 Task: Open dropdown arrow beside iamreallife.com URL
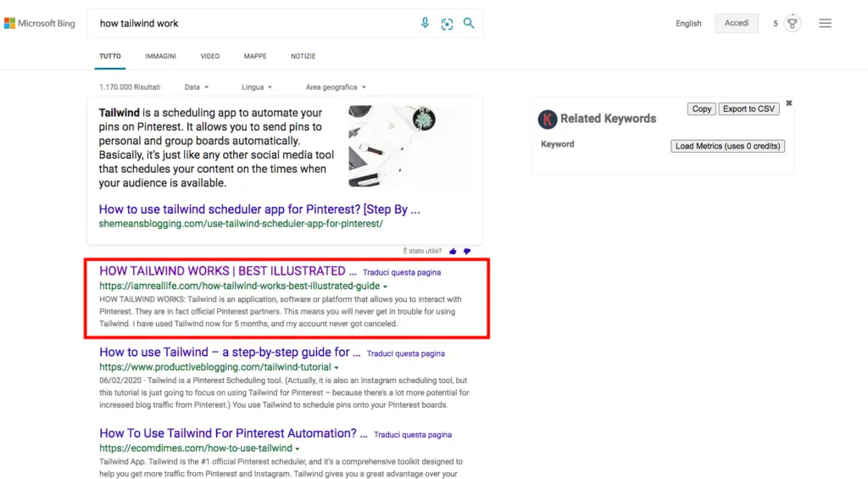[386, 287]
